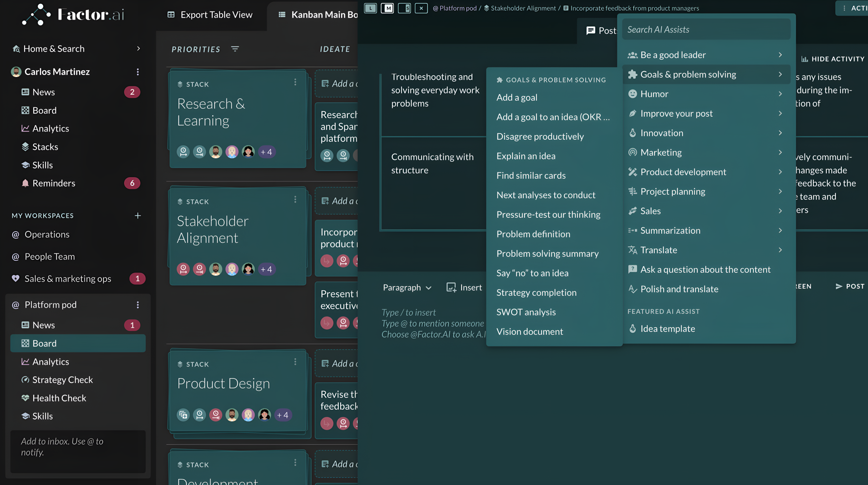Screen dimensions: 868x485
Task: Select SWOT analysis menu entry
Action: [526, 312]
